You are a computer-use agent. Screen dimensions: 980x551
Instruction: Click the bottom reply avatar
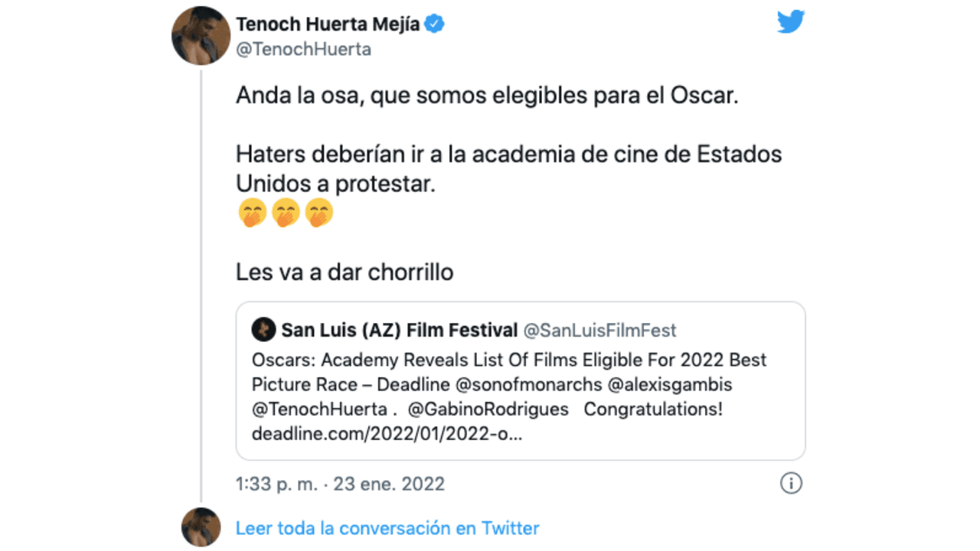[200, 528]
